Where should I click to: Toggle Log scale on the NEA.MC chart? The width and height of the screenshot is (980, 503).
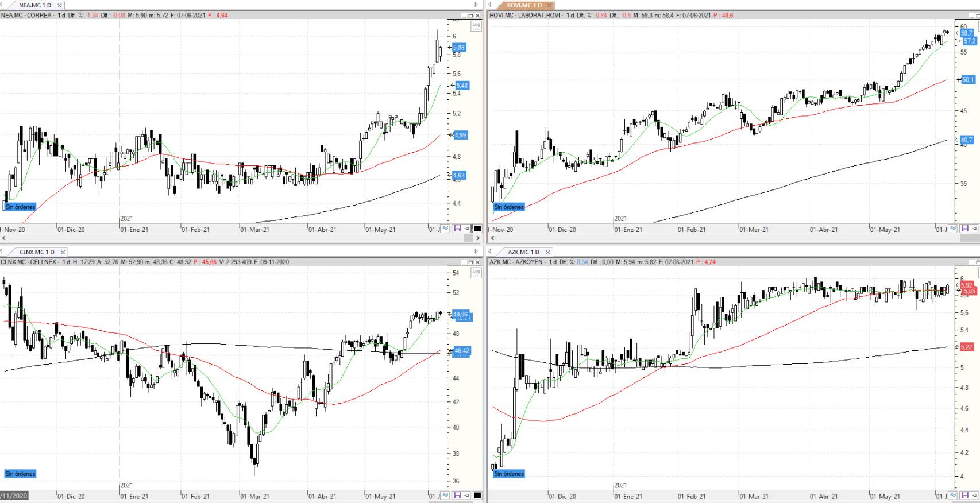tap(476, 25)
